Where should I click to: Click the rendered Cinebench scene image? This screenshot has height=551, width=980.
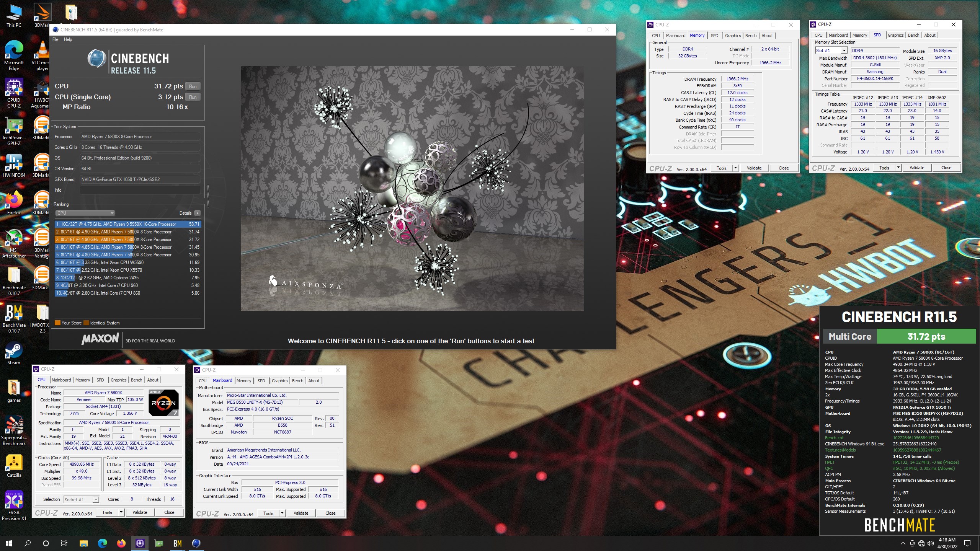point(412,188)
